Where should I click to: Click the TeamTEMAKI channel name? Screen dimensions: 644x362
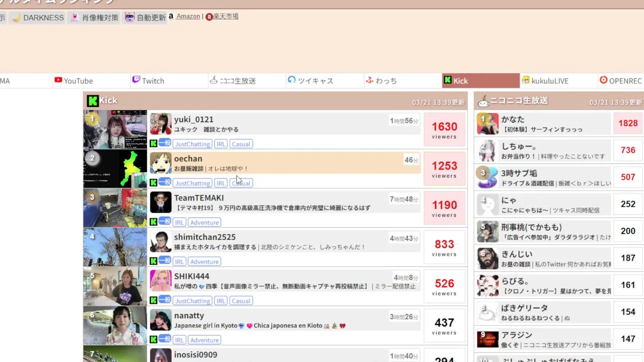[x=199, y=198]
